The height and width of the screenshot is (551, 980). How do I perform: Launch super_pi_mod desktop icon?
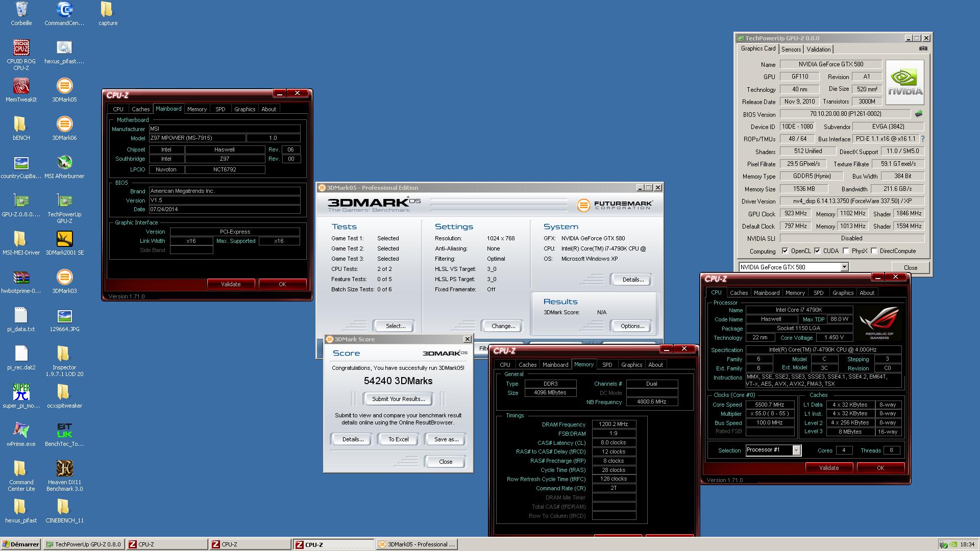click(21, 392)
